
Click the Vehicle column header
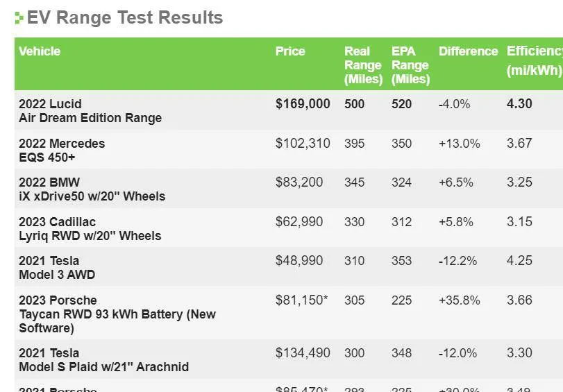click(x=40, y=51)
